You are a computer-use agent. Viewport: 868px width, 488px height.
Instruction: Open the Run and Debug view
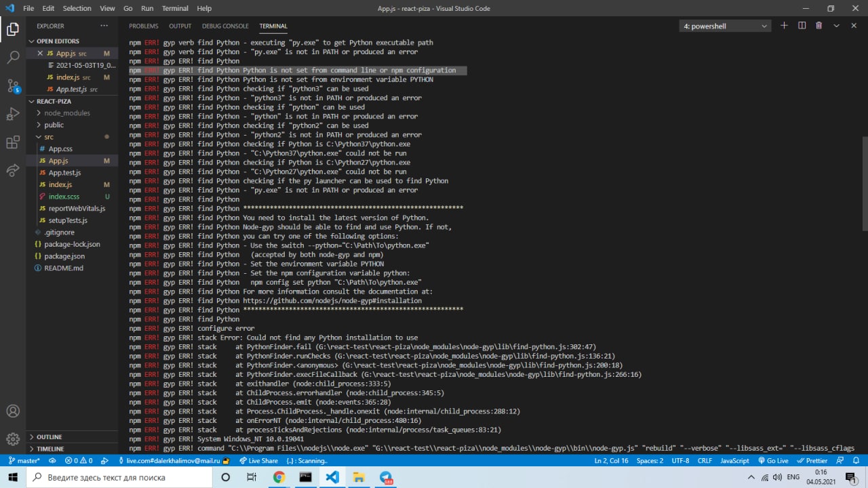click(x=13, y=114)
